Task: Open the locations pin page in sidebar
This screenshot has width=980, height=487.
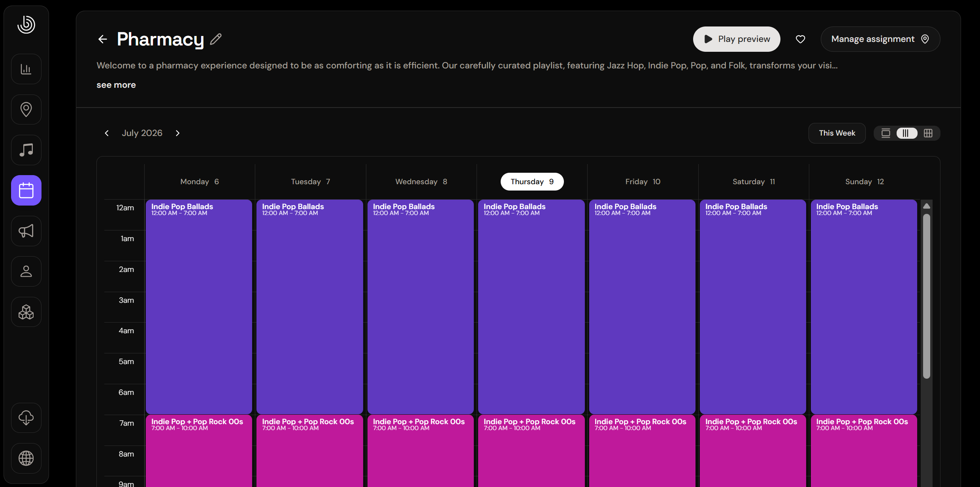Action: tap(26, 109)
